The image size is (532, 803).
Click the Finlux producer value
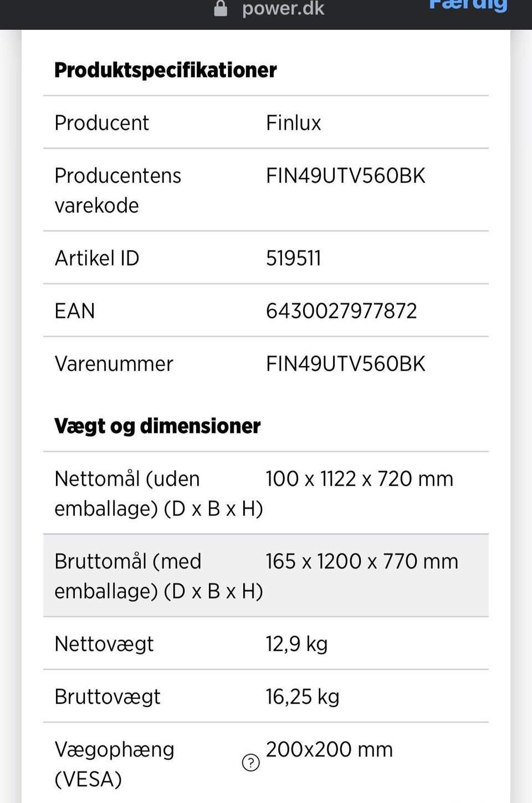293,123
